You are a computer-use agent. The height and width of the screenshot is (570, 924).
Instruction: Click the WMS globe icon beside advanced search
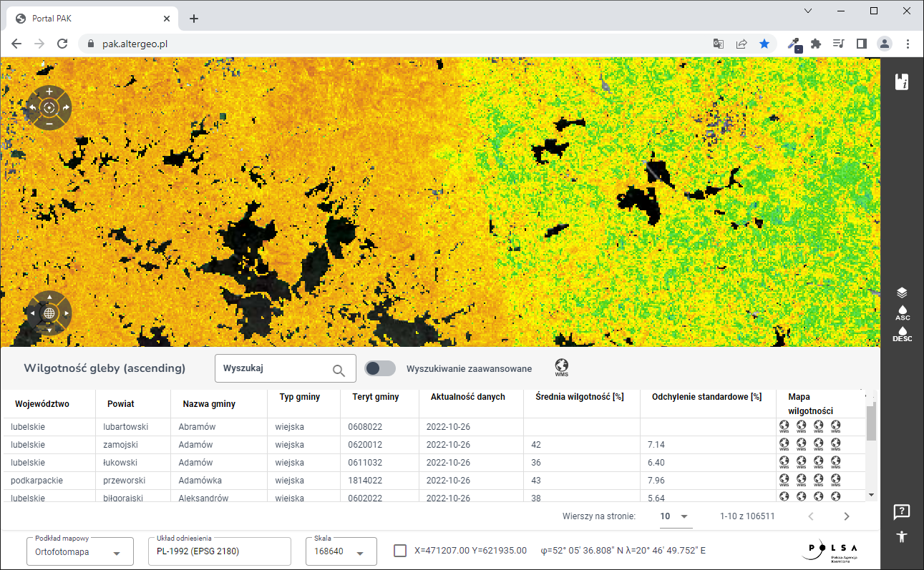(562, 368)
